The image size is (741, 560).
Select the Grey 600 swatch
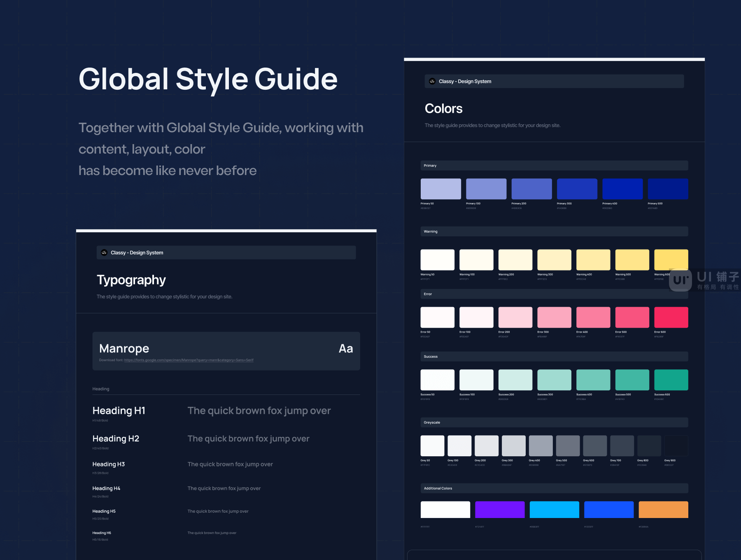pyautogui.click(x=595, y=446)
